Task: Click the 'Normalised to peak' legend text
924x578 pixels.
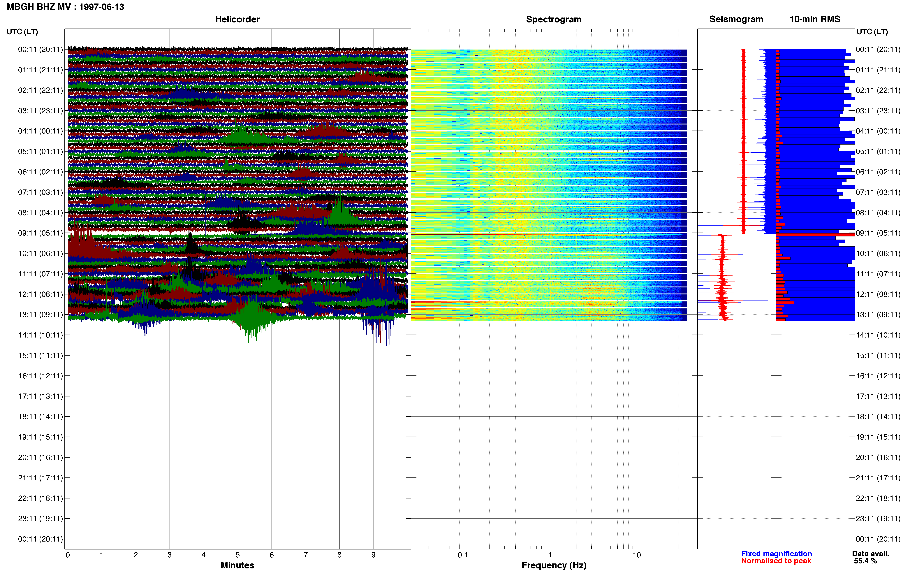Action: click(776, 561)
